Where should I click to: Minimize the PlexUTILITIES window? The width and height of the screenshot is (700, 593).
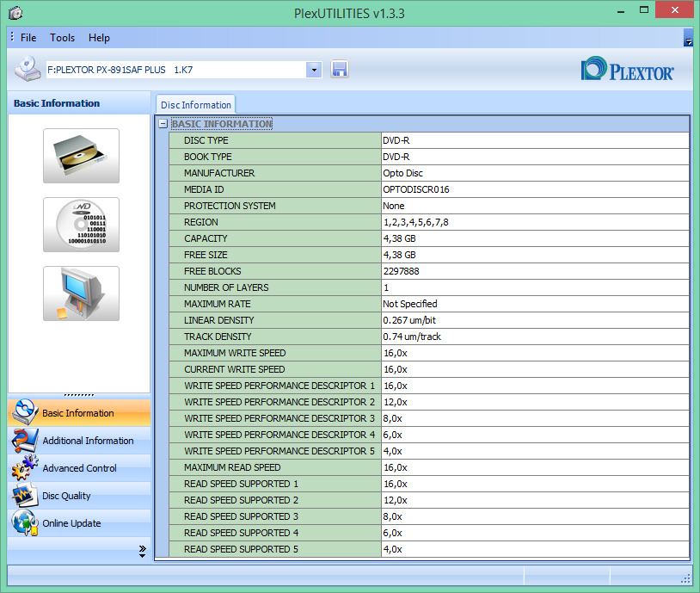click(x=621, y=11)
